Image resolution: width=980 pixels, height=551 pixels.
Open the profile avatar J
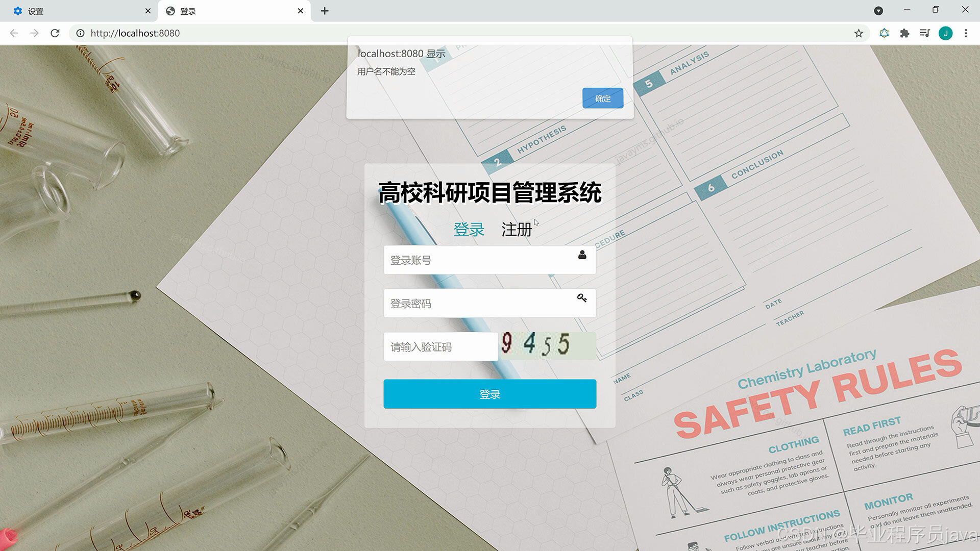coord(945,33)
